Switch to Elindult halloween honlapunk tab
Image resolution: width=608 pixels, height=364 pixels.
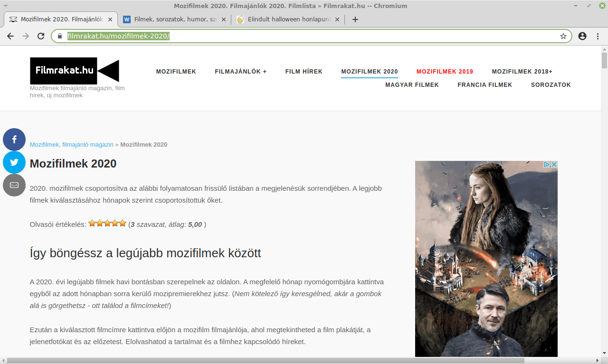point(288,19)
